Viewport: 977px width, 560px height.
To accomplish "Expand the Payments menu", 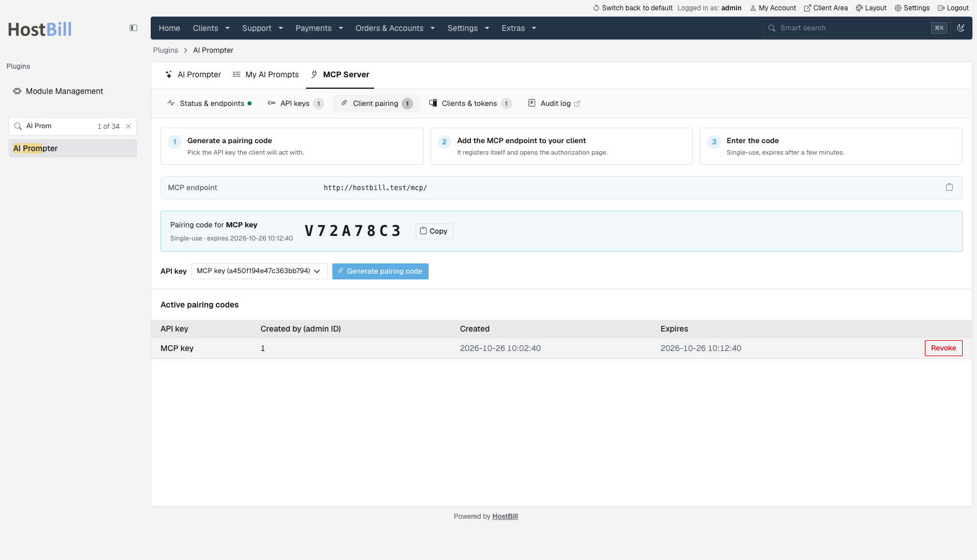I will 319,28.
